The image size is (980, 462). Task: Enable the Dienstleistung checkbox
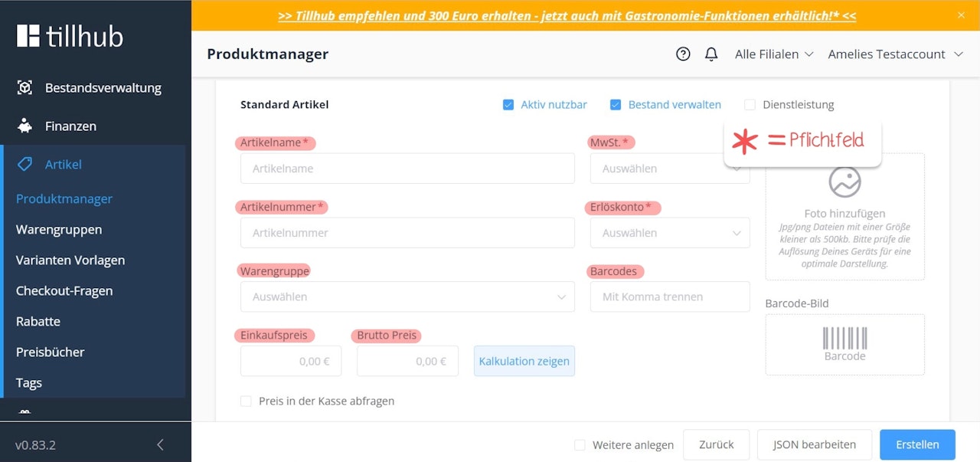coord(748,104)
